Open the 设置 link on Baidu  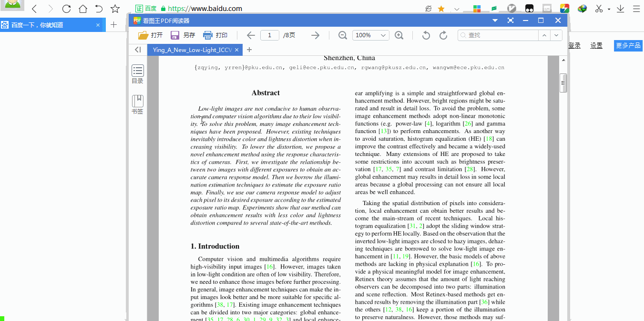[596, 46]
